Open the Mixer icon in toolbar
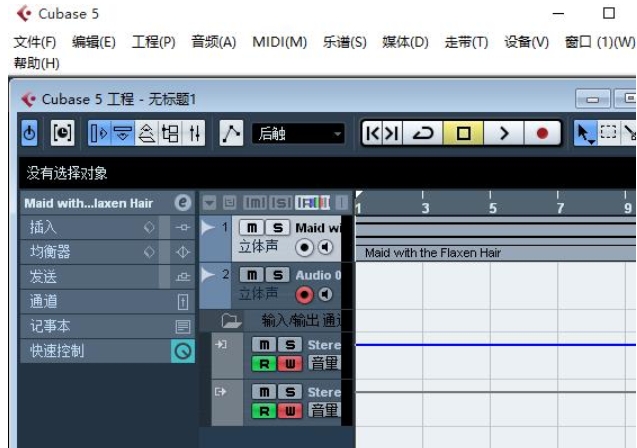 [x=194, y=133]
